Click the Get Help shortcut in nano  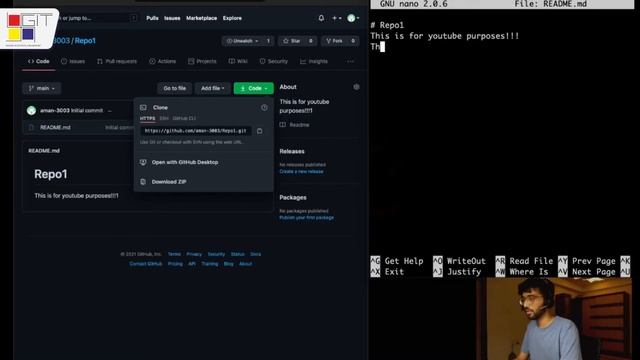click(397, 261)
